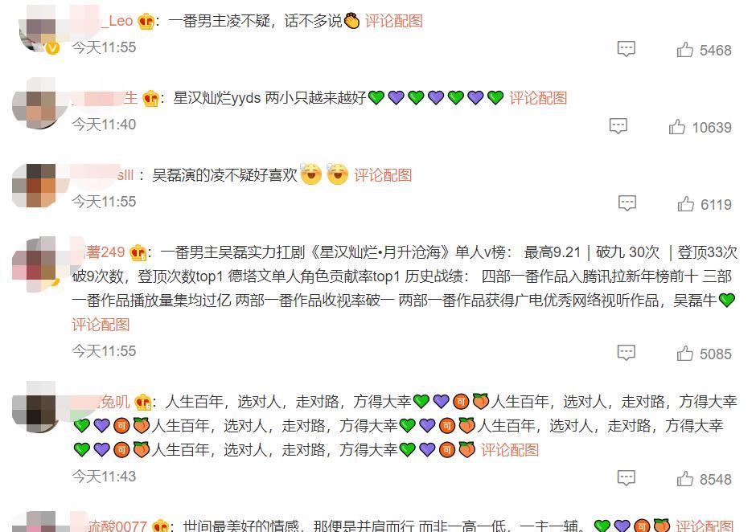Open 评论配图 under the 薯249 comment
Screen dimensions: 756x532
[x=101, y=325]
